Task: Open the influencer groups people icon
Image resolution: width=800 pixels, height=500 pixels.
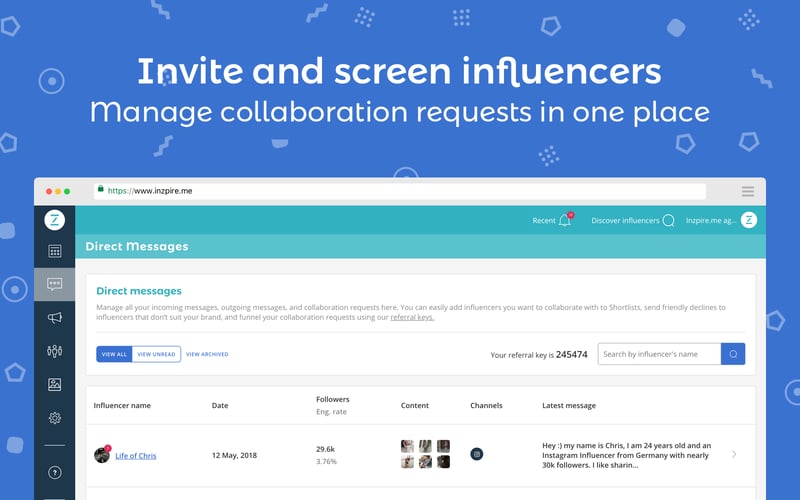Action: (55, 351)
